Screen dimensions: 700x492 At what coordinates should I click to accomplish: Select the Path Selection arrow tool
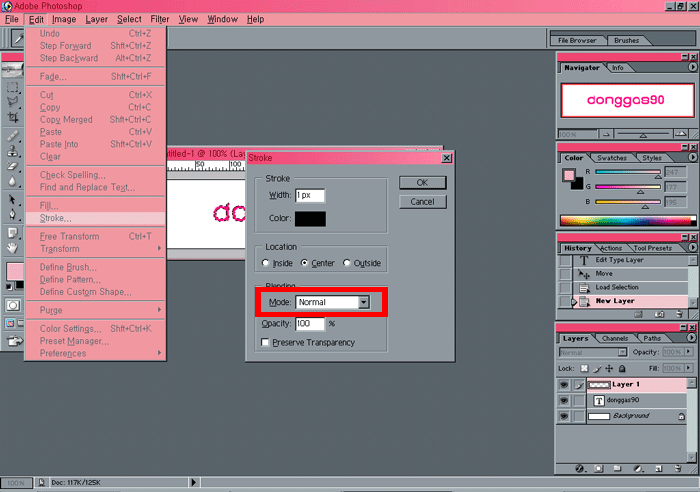pos(12,200)
